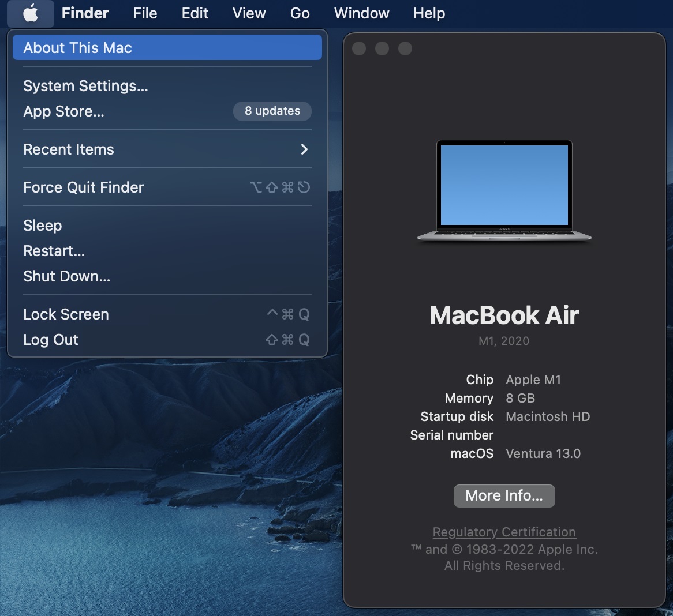Image resolution: width=673 pixels, height=616 pixels.
Task: Put the Mac to Sleep
Action: tap(42, 226)
